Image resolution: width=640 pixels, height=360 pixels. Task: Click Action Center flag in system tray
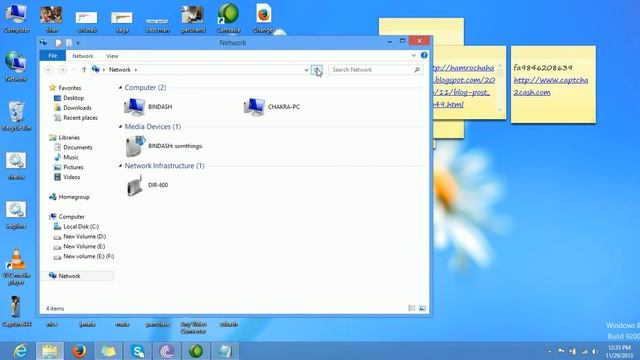pyautogui.click(x=561, y=351)
